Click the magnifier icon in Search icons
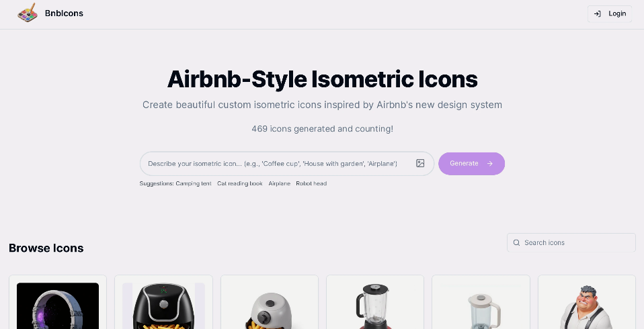The image size is (644, 329). click(517, 242)
